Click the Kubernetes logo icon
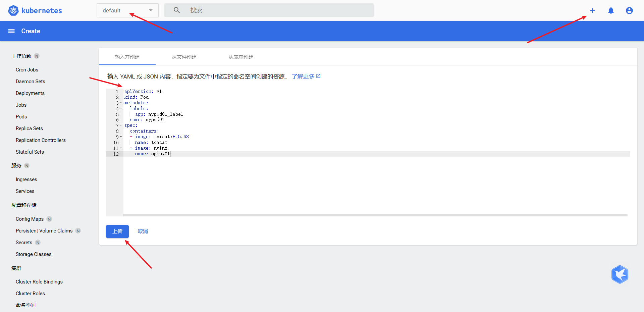Screen dimensions: 644x312 pos(13,10)
